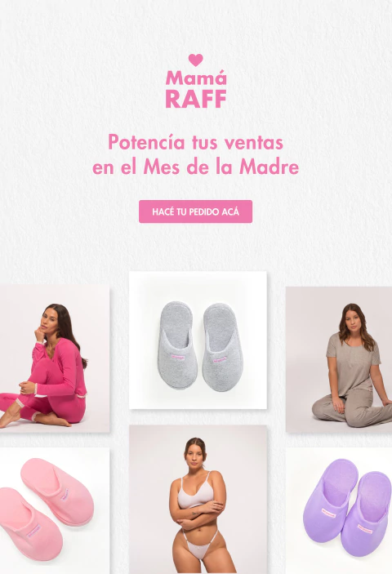Click the lower pink slipper

click(x=29, y=523)
